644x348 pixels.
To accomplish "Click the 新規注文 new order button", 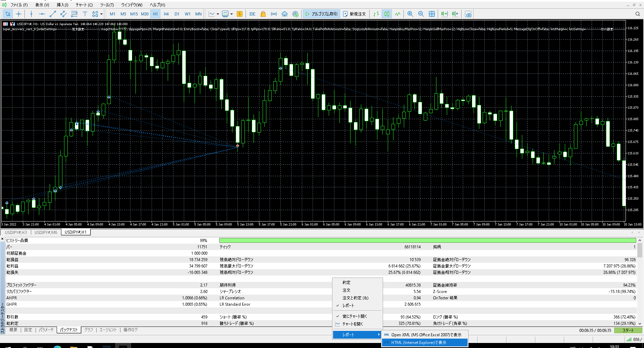I will pyautogui.click(x=354, y=14).
